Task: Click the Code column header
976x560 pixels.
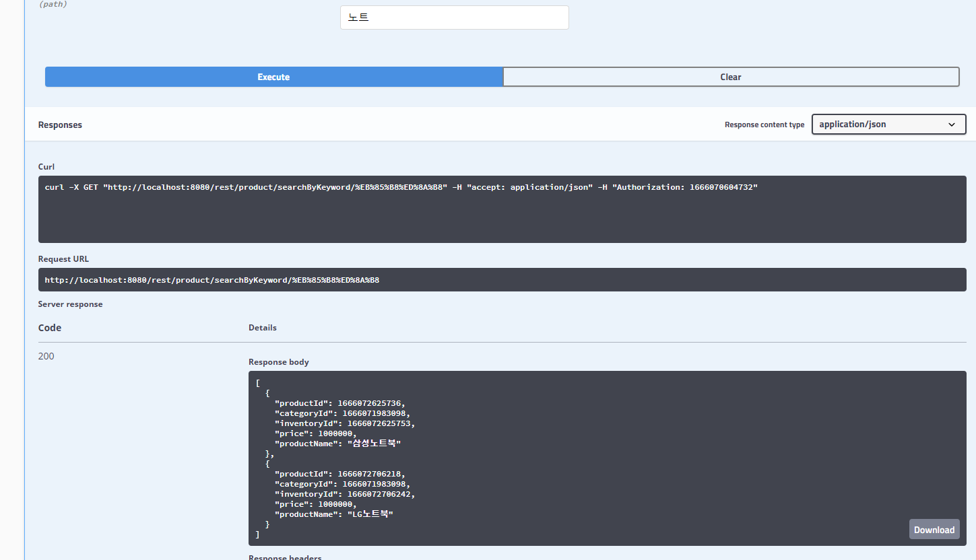Action: click(x=49, y=327)
